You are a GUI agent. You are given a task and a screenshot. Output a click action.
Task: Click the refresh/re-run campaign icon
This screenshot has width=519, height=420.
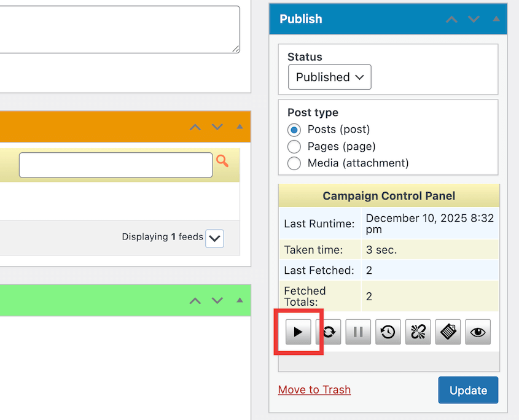point(328,332)
